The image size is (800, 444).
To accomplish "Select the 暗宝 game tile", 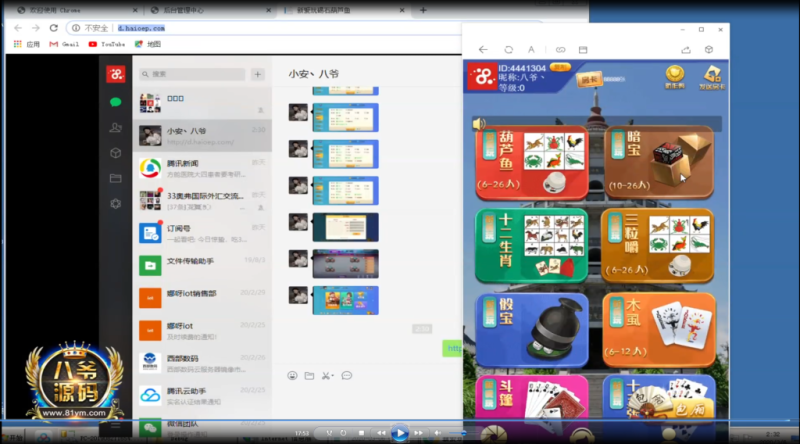I will click(x=658, y=165).
